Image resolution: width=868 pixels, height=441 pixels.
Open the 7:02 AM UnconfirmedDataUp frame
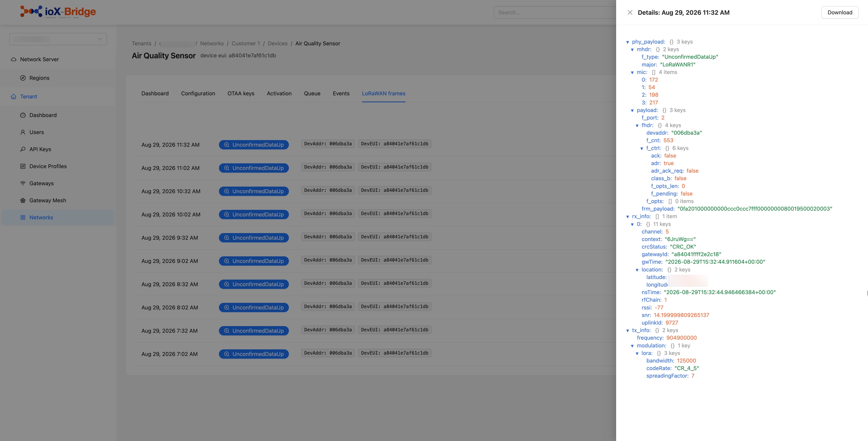click(x=254, y=354)
